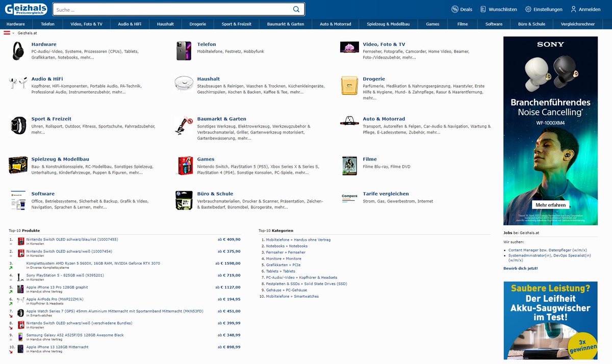
Task: Click the Software box image
Action: point(18,200)
